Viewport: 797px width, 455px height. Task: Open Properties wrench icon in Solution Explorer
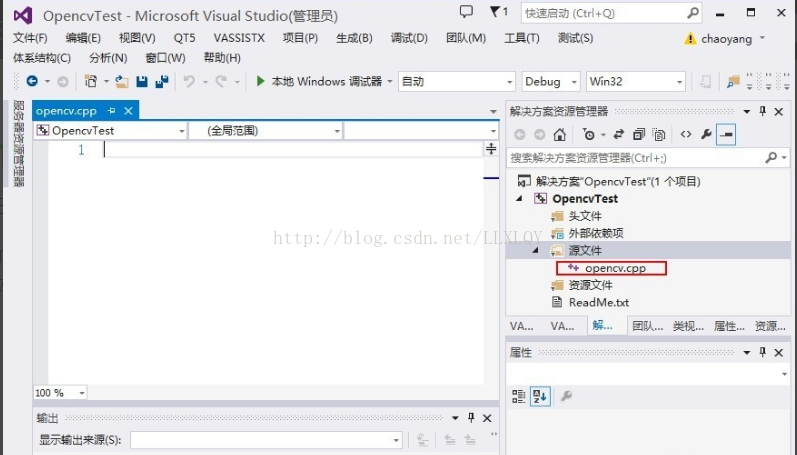pos(706,134)
